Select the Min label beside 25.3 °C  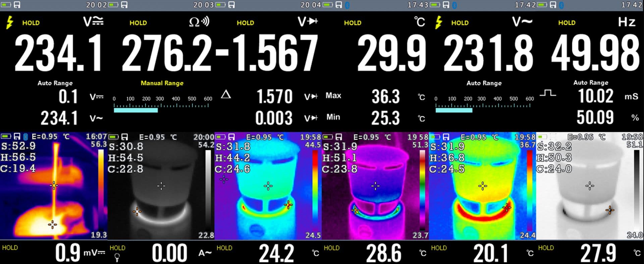333,117
